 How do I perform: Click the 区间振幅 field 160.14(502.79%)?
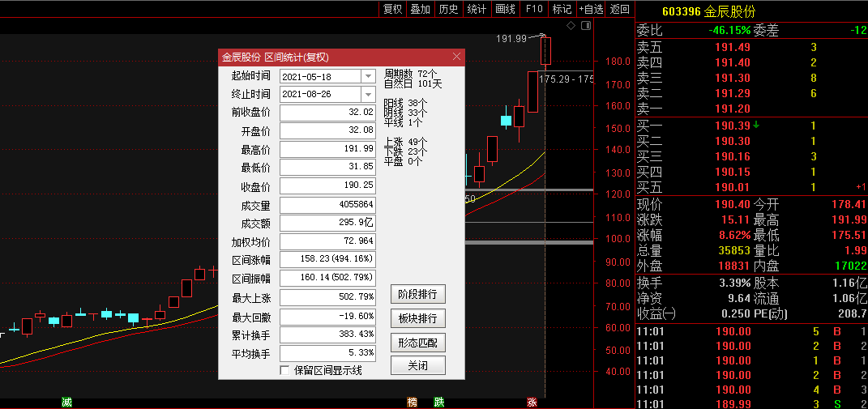click(x=327, y=278)
